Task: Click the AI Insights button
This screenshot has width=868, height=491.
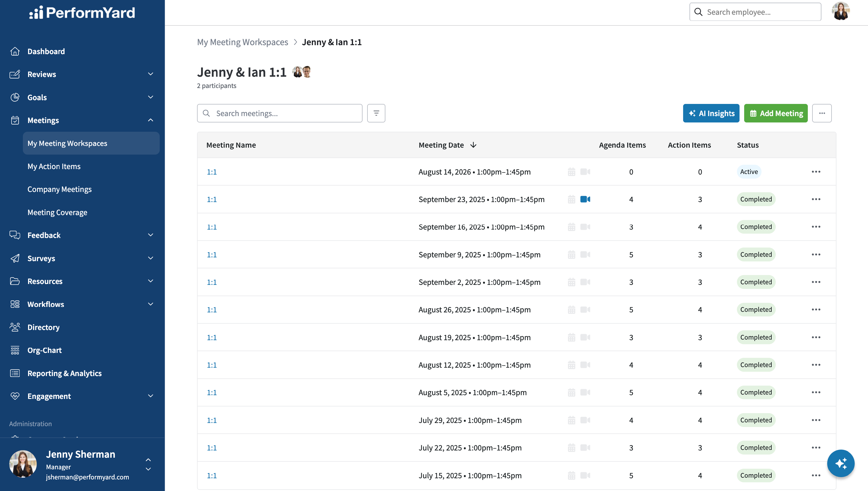Action: (x=711, y=113)
